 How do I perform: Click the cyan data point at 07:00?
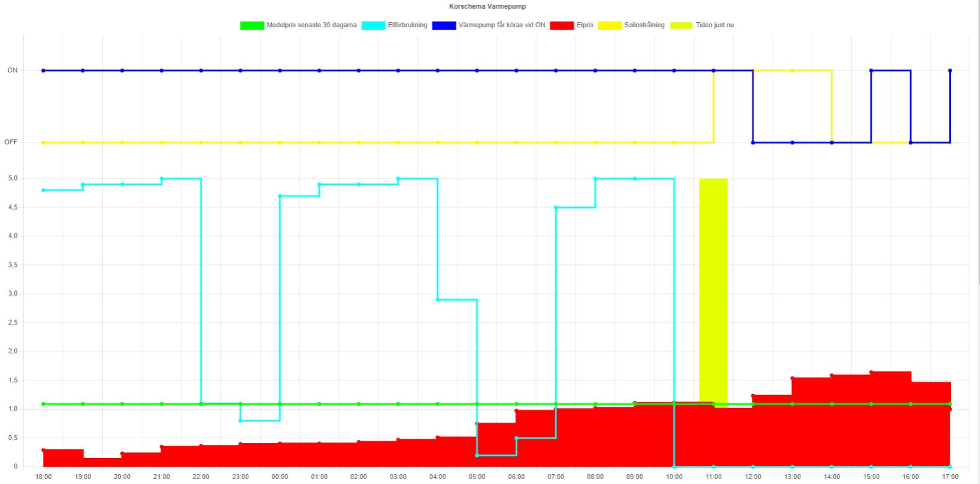click(556, 207)
